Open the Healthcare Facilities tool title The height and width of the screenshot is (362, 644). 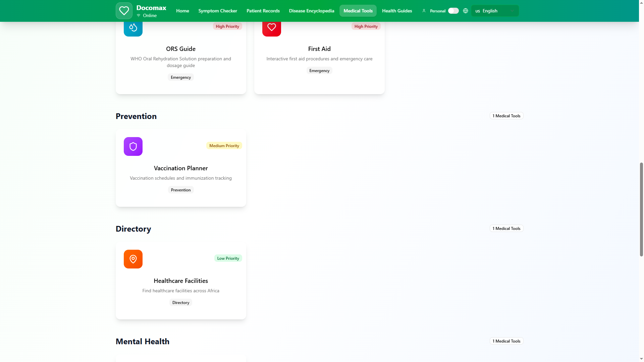pyautogui.click(x=180, y=281)
